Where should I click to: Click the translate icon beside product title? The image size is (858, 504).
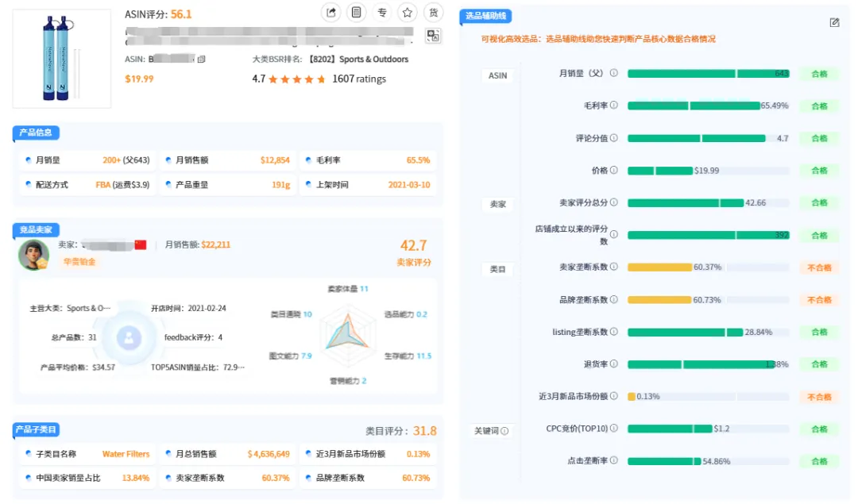tap(433, 36)
